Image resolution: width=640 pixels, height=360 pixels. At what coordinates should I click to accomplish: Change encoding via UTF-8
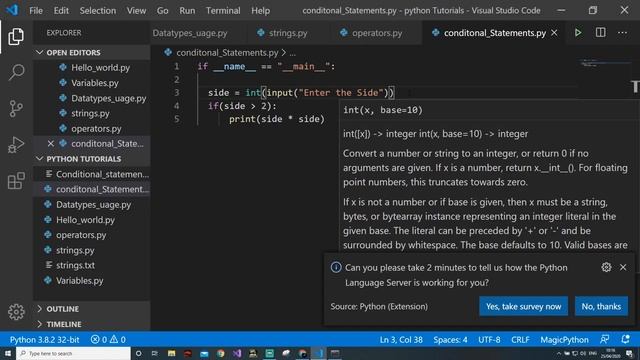489,340
